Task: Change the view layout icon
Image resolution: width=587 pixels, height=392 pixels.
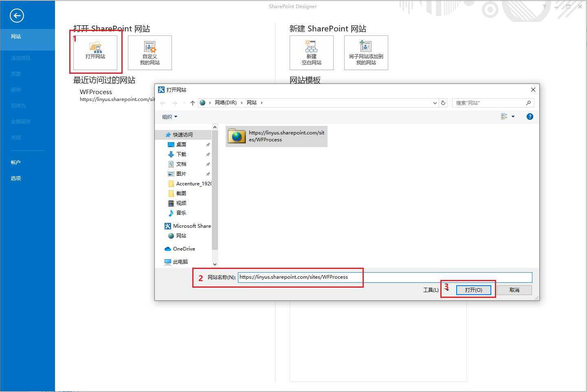Action: (x=504, y=117)
